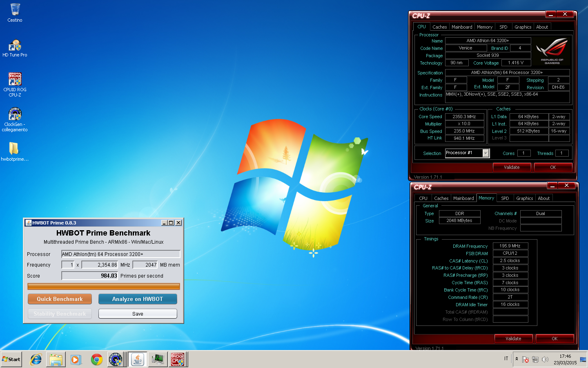Minimize the lower CPU-Z window
This screenshot has width=588, height=368.
click(x=552, y=186)
